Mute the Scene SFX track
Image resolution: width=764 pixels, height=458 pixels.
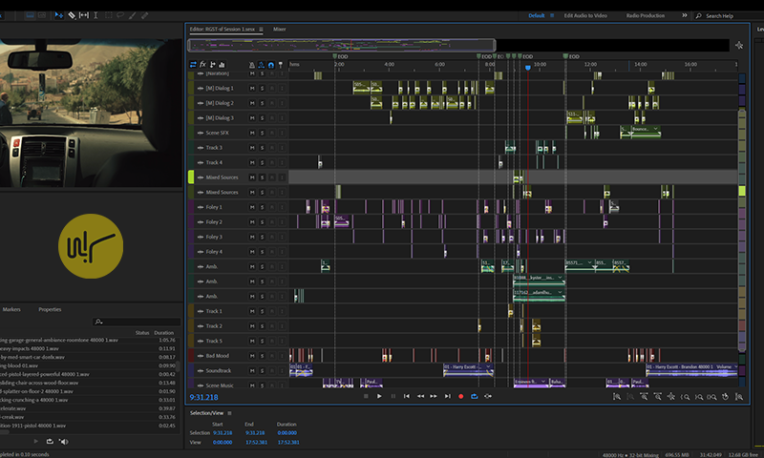252,133
